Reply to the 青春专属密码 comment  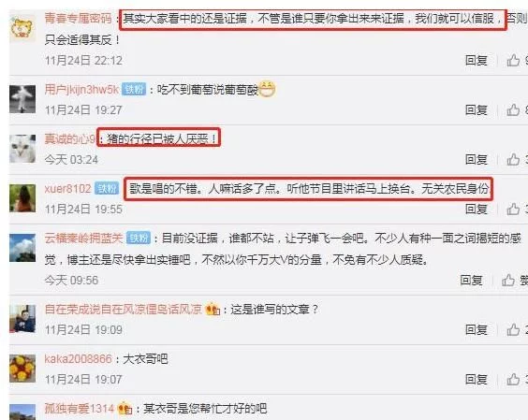[x=477, y=61]
